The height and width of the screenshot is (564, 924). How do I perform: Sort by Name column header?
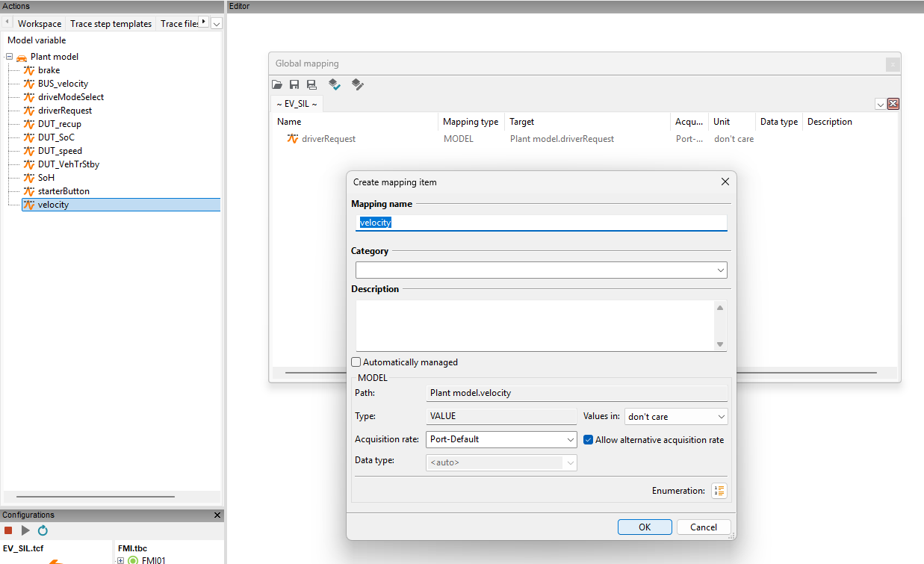point(289,122)
